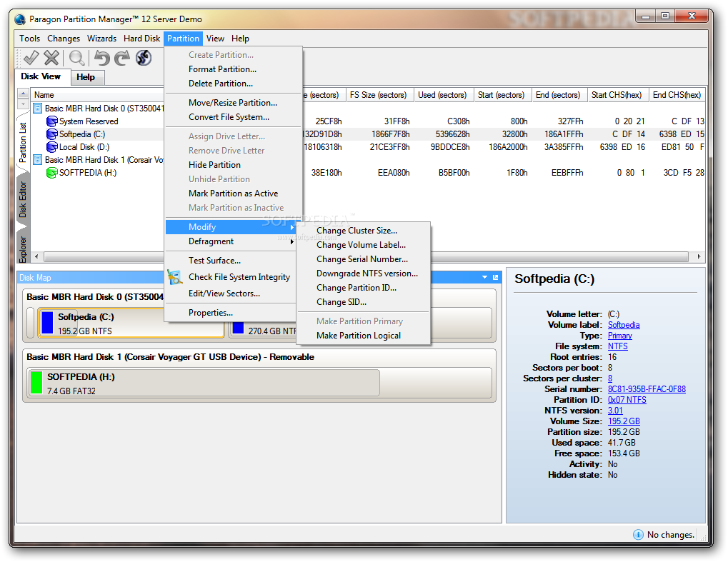Open the View menu
This screenshot has height=562, width=728.
click(x=216, y=39)
